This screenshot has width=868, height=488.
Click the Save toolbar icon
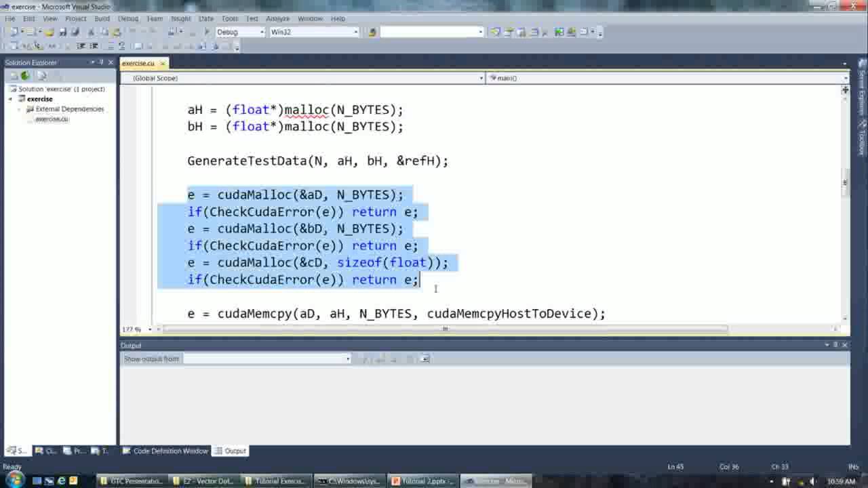[x=62, y=32]
